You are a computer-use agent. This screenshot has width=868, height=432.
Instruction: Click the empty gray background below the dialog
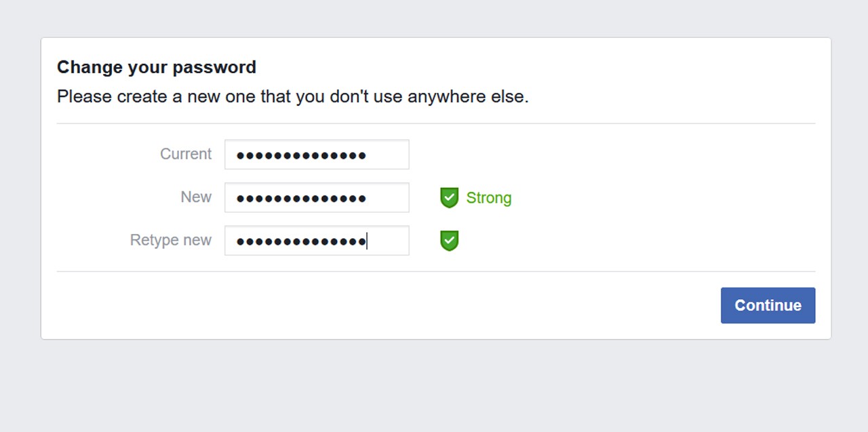[x=434, y=387]
